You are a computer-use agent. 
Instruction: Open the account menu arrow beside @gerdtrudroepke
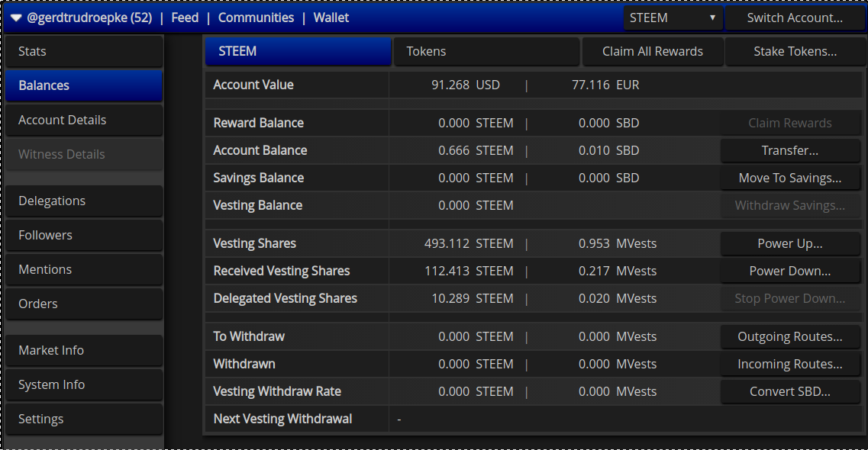pyautogui.click(x=16, y=18)
